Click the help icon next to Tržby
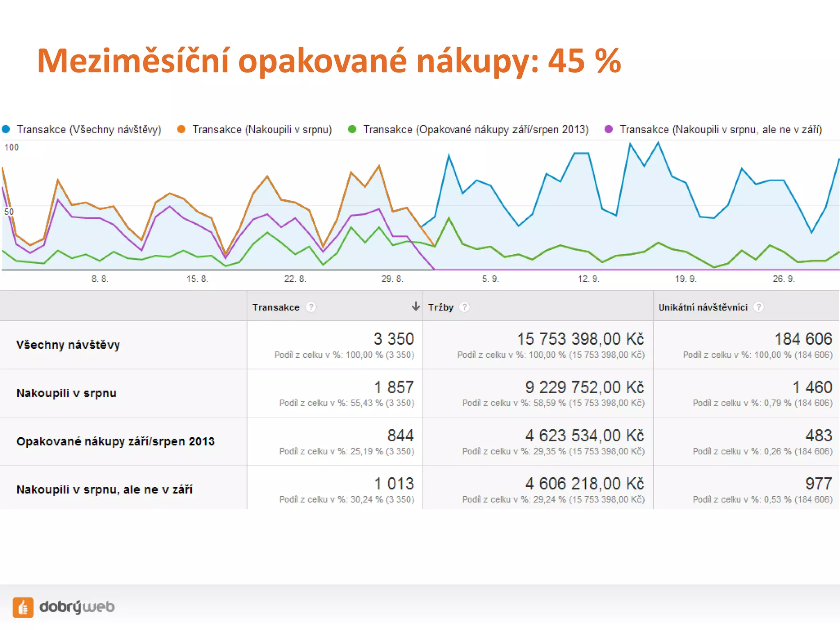Viewport: 840px width, 630px height. point(464,307)
